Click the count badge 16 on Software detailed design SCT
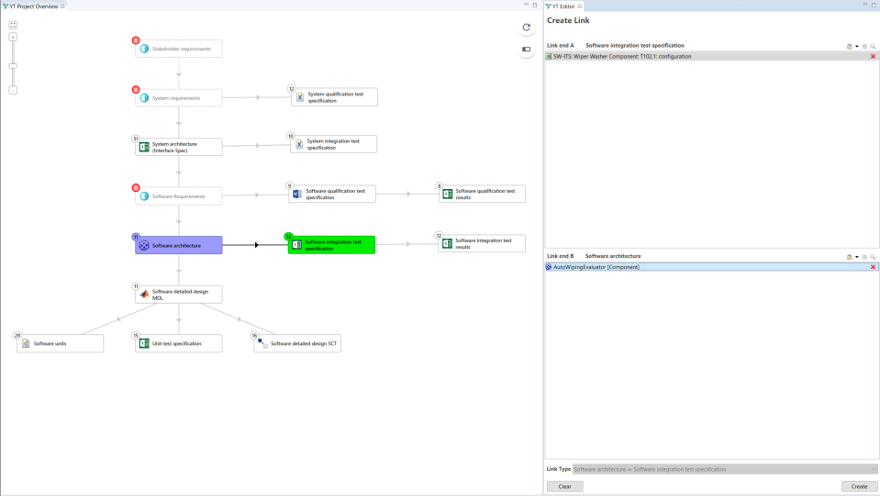Image resolution: width=880 pixels, height=496 pixels. [x=254, y=335]
